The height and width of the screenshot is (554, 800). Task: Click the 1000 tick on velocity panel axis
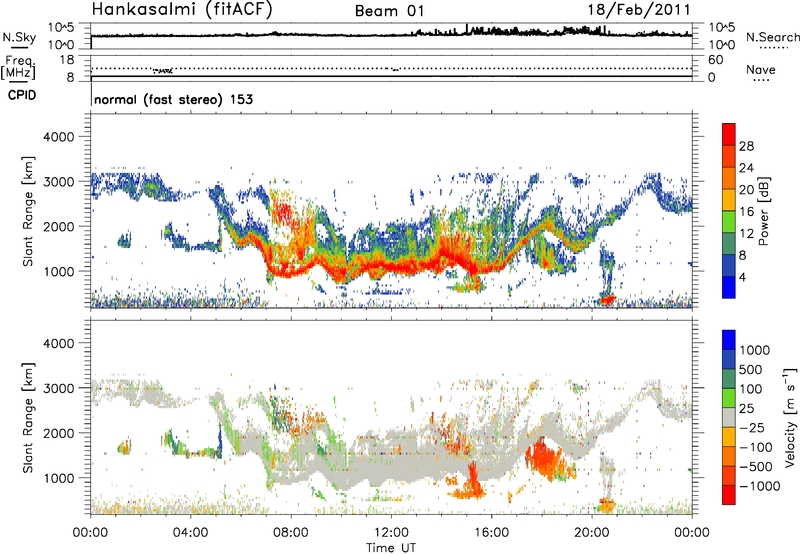pyautogui.click(x=59, y=478)
